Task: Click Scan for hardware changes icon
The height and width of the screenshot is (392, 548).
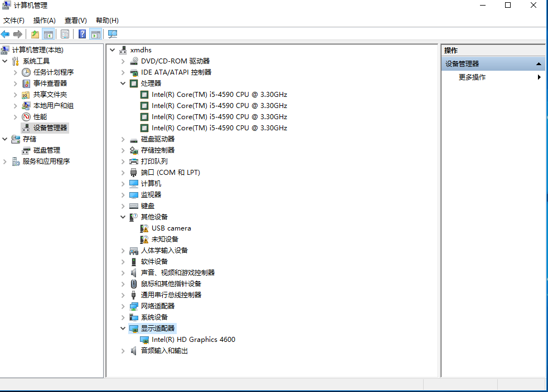Action: [x=113, y=34]
